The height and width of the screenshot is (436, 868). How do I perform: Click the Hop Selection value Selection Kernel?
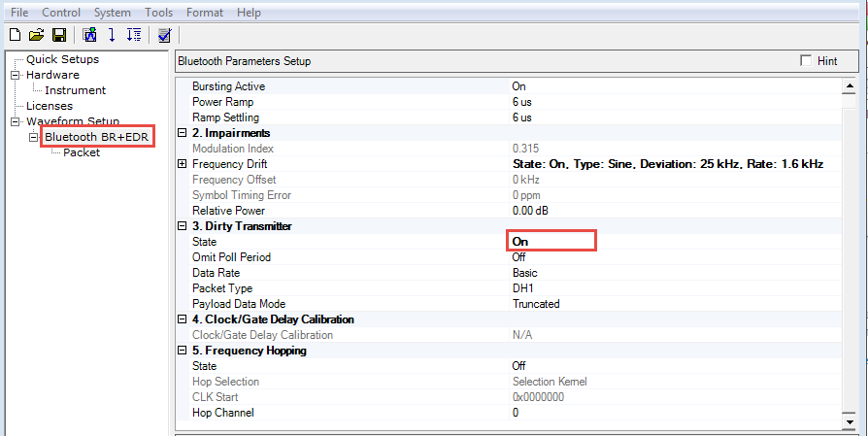pos(550,382)
